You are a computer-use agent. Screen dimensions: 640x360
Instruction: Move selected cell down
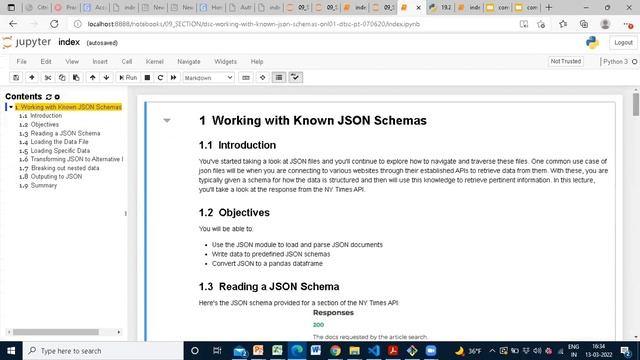tap(107, 78)
